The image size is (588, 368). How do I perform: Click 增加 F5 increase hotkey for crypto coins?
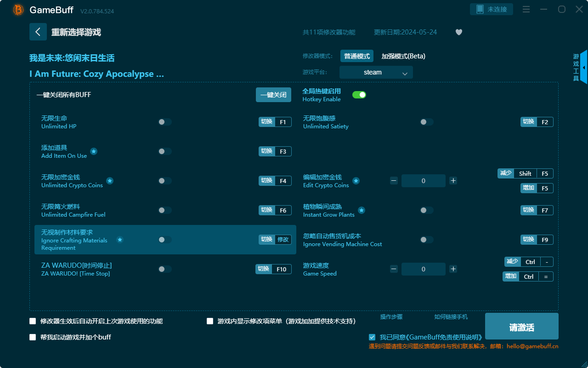[x=537, y=188]
